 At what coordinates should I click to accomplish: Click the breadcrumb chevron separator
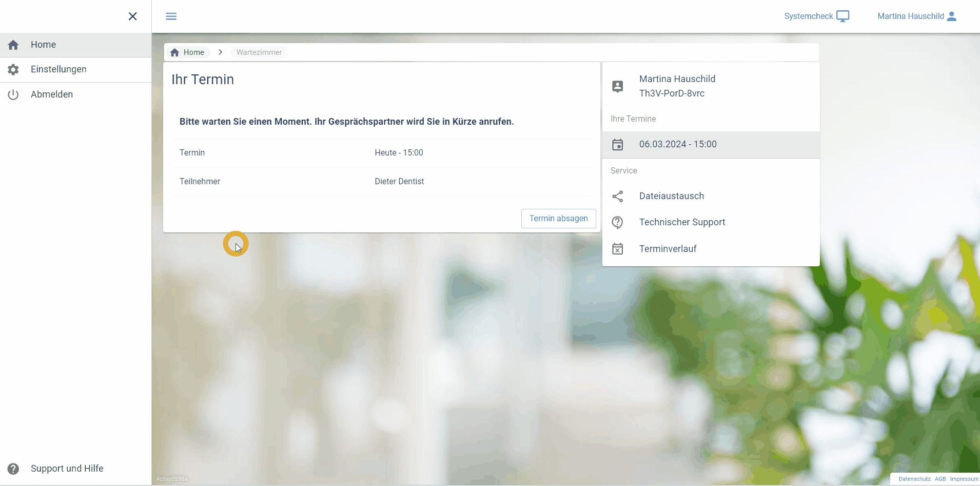click(221, 52)
